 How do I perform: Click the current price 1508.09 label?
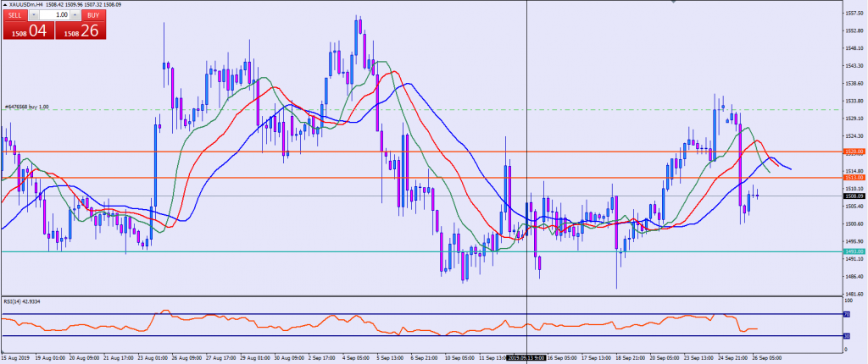coord(853,196)
